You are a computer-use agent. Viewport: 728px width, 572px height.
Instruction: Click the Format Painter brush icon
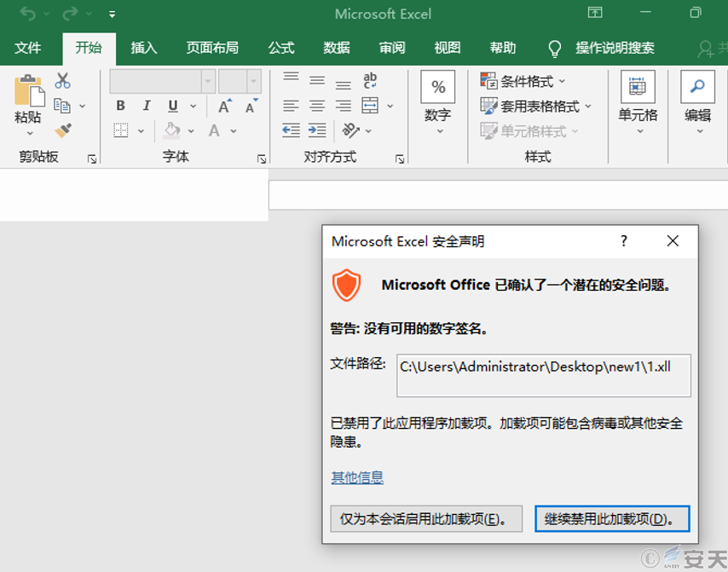[x=63, y=130]
